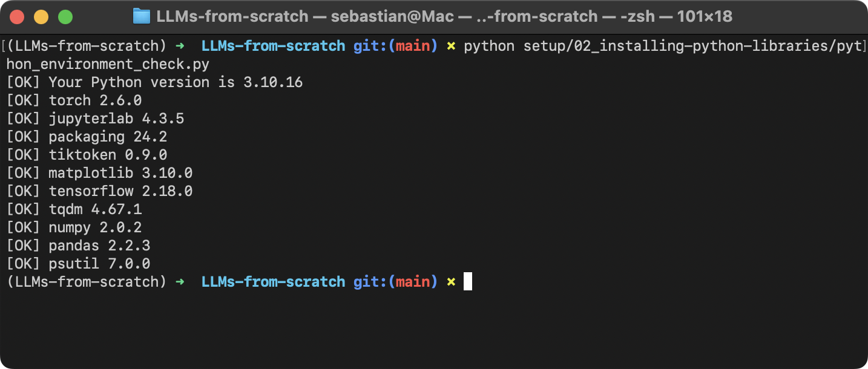Click the red 'main' branch name in bottom prompt

click(413, 282)
